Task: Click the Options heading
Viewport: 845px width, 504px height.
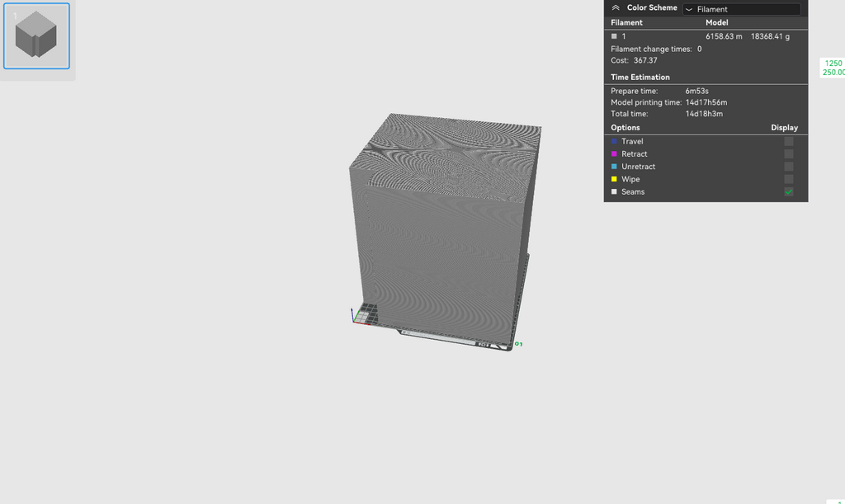Action: [x=625, y=128]
